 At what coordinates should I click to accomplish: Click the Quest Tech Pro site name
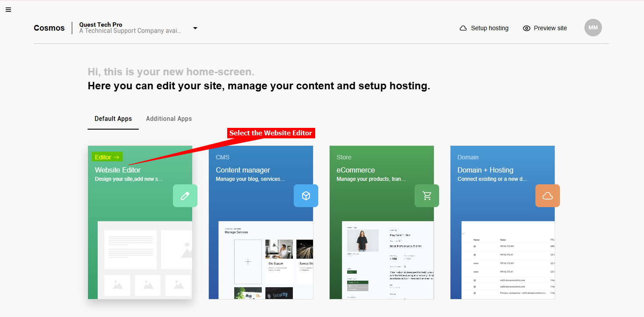(x=101, y=25)
